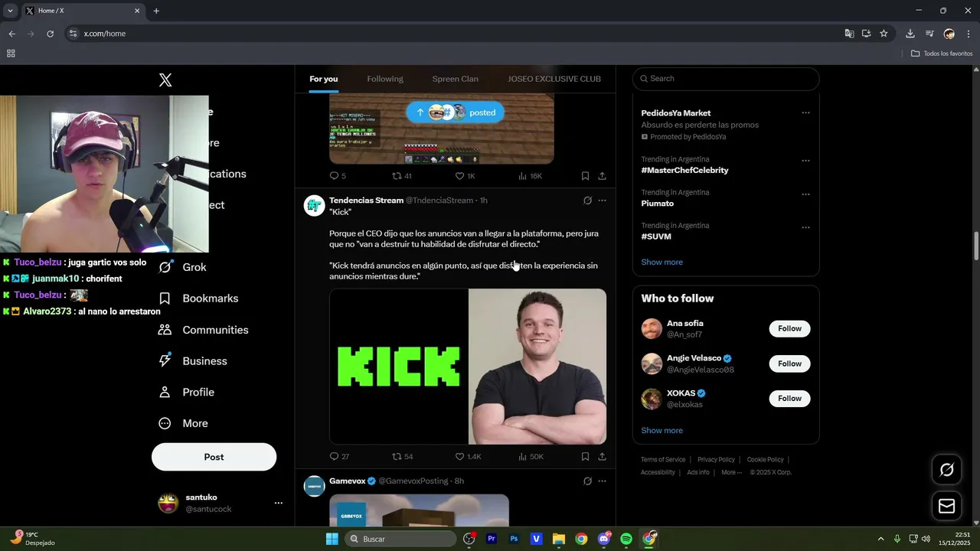The image size is (980, 551).
Task: Open Chrome downloads icon
Action: coord(910,34)
